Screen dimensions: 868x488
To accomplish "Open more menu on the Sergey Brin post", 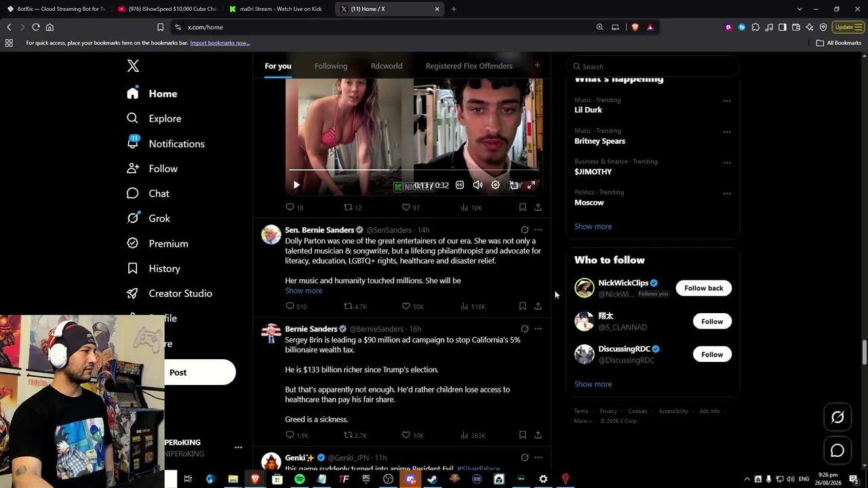I will pos(538,329).
